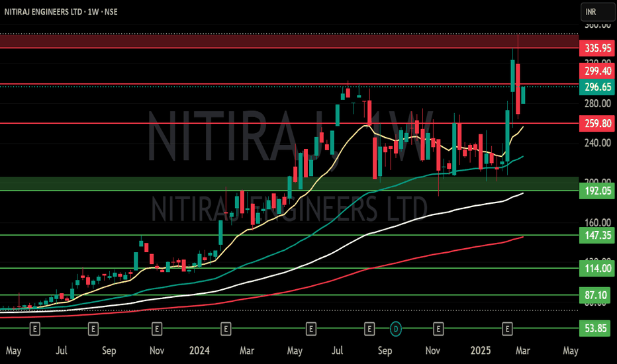
Task: Open the INR currency selector
Action: (598, 12)
